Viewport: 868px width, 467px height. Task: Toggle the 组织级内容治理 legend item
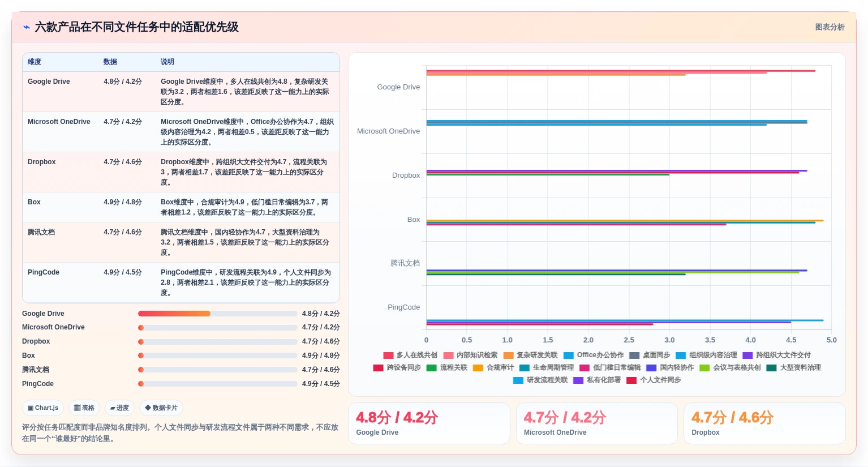pyautogui.click(x=706, y=355)
